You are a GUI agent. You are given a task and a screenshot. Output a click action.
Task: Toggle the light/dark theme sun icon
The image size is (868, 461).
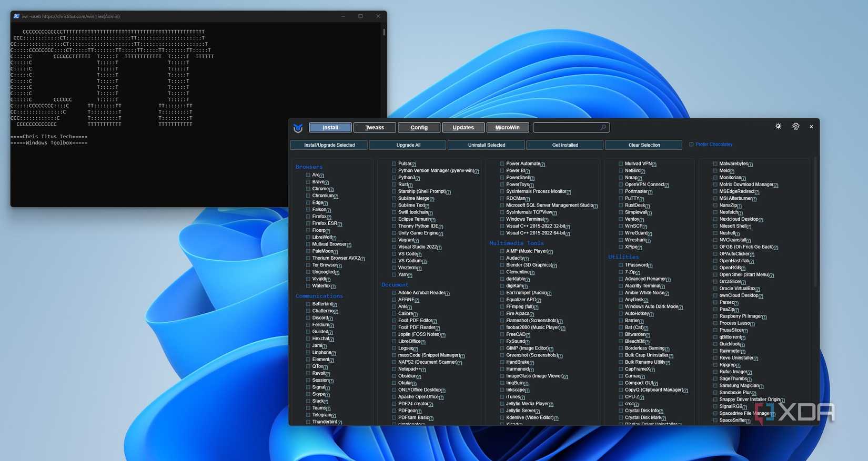pyautogui.click(x=778, y=127)
